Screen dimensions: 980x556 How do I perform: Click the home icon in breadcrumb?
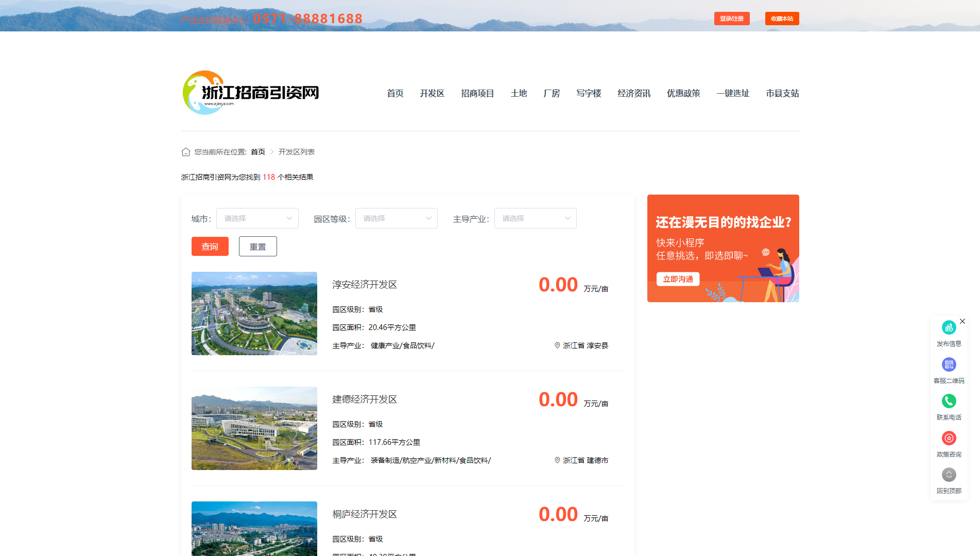pos(186,152)
